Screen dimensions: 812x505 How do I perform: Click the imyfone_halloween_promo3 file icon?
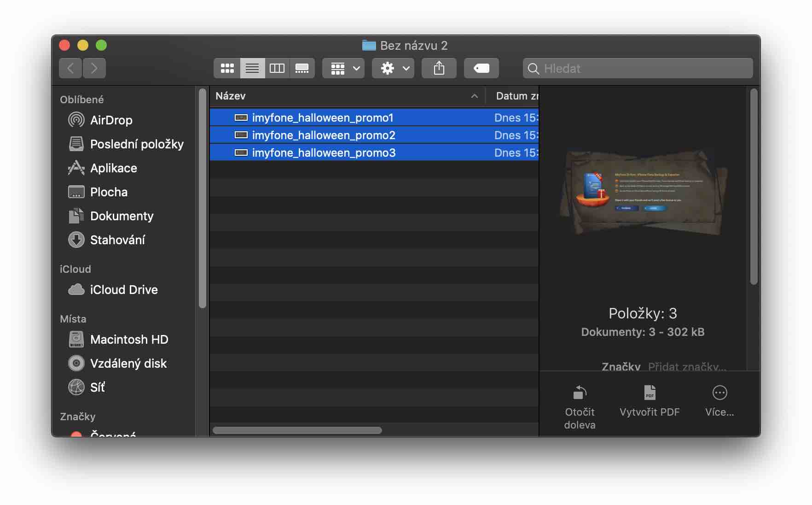[241, 153]
